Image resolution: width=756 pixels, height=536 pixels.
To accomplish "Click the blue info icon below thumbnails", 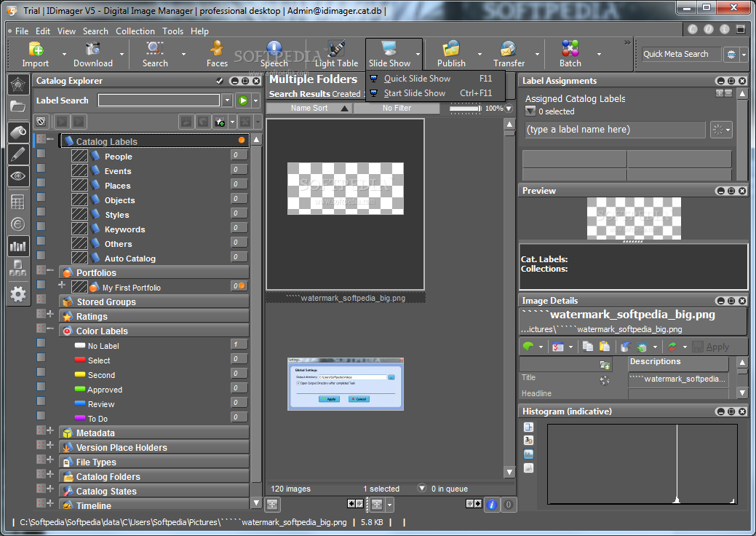I will point(491,505).
